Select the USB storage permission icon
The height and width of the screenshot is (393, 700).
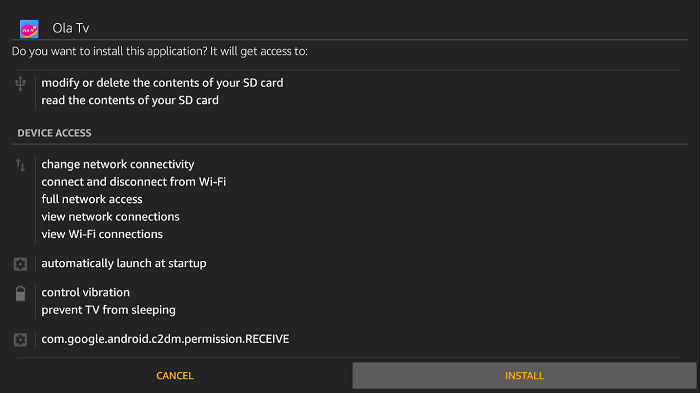coord(20,84)
